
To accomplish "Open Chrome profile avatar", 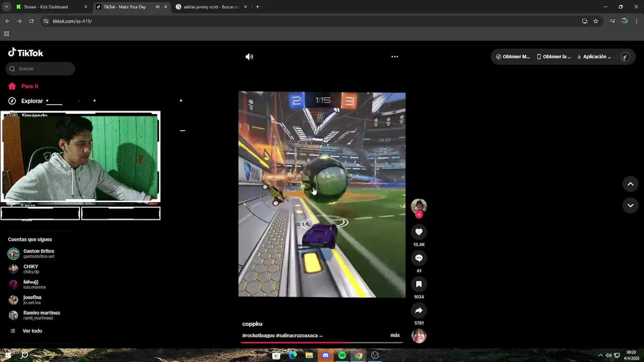I will [624, 21].
